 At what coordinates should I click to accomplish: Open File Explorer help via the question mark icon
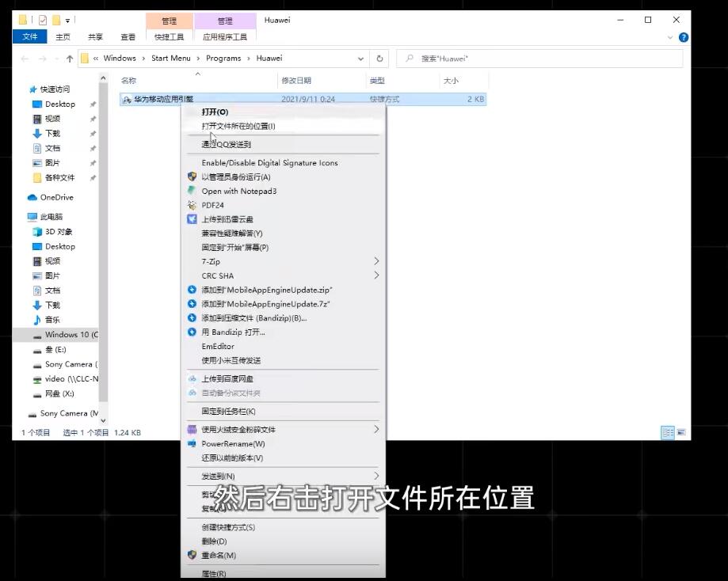point(683,36)
